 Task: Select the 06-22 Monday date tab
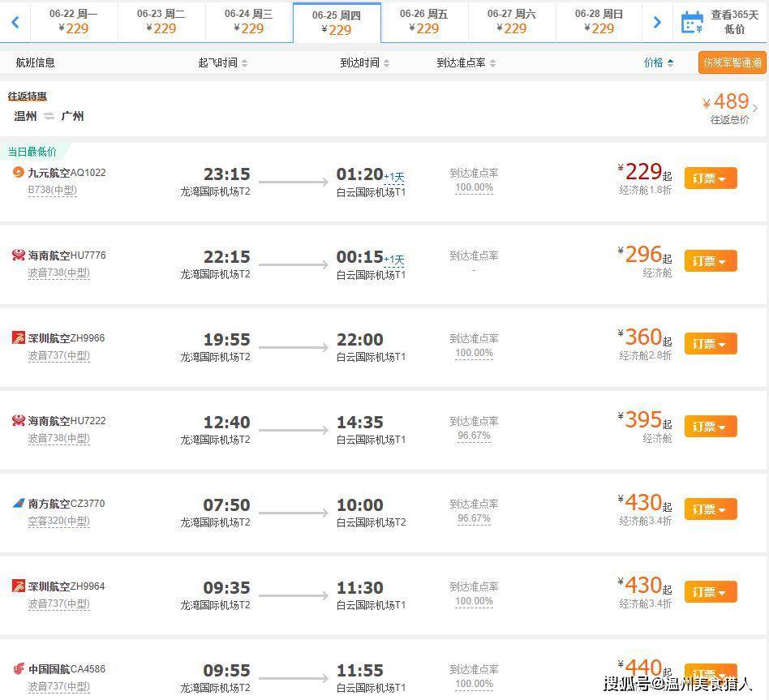(74, 22)
